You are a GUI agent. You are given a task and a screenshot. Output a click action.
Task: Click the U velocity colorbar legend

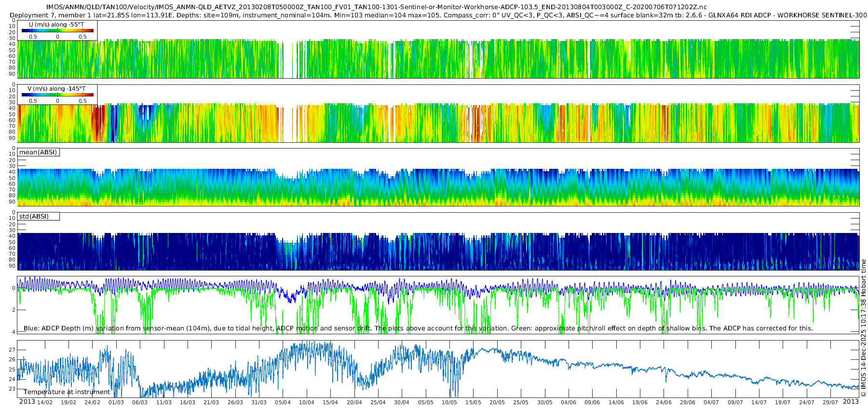(x=57, y=30)
